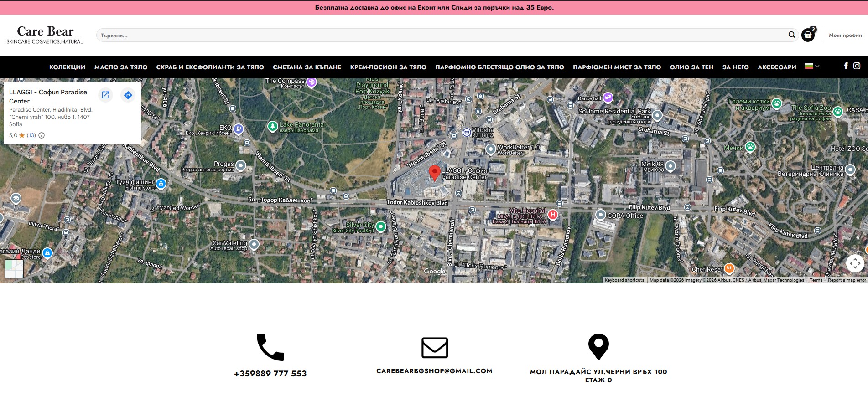This screenshot has width=868, height=401.
Task: Open larger map view icon
Action: [105, 95]
